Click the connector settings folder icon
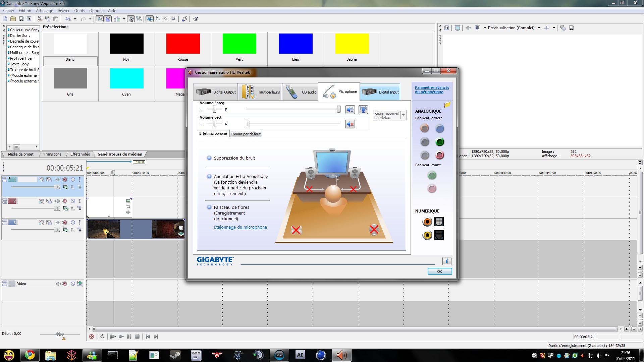644x362 pixels. coord(447,105)
